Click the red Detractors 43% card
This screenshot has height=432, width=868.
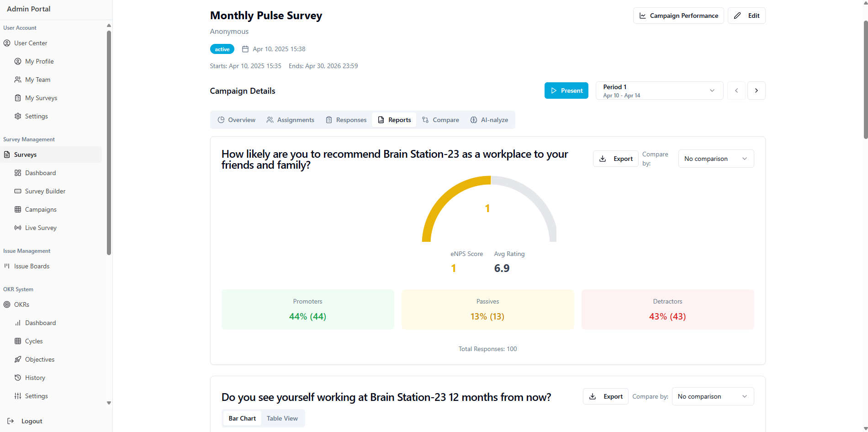(x=668, y=309)
